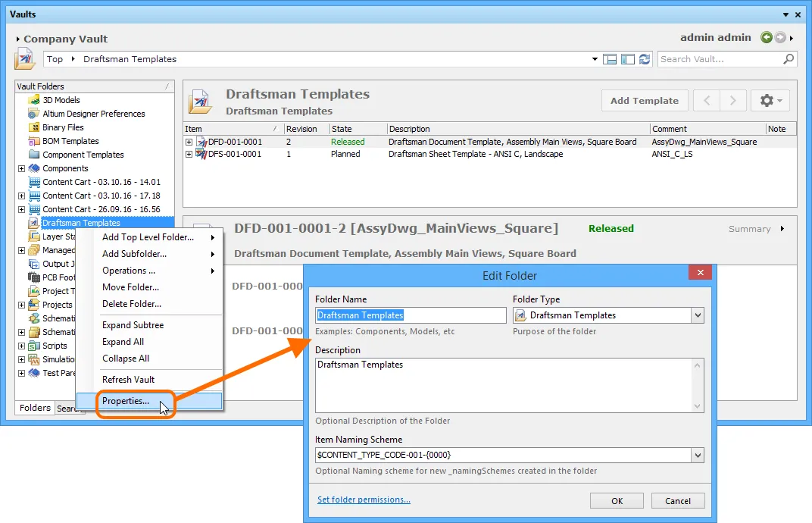This screenshot has height=523, width=812.
Task: Sort by the State column header
Action: (x=358, y=129)
